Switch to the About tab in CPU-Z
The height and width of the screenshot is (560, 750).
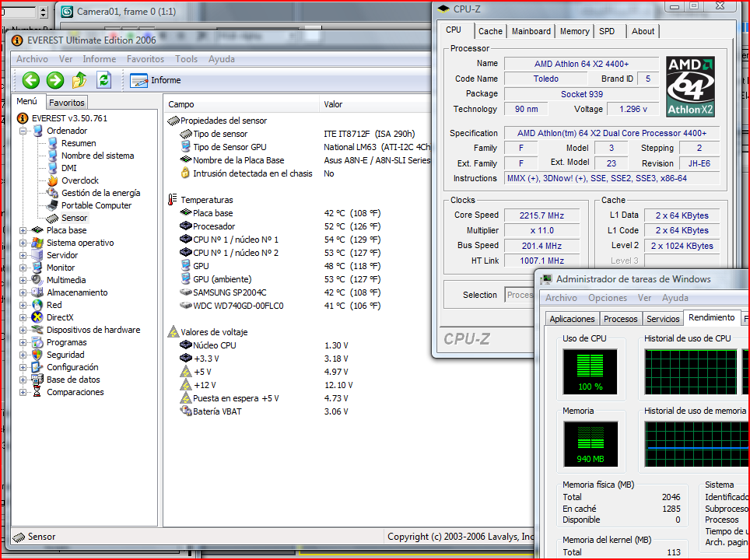[x=643, y=31]
